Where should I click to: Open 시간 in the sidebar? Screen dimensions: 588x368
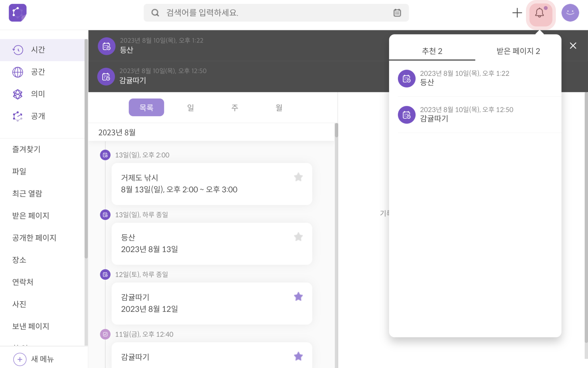(x=42, y=50)
